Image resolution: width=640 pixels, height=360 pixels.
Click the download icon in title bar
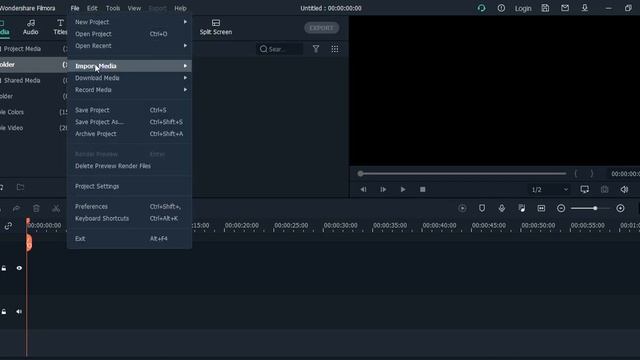[585, 8]
